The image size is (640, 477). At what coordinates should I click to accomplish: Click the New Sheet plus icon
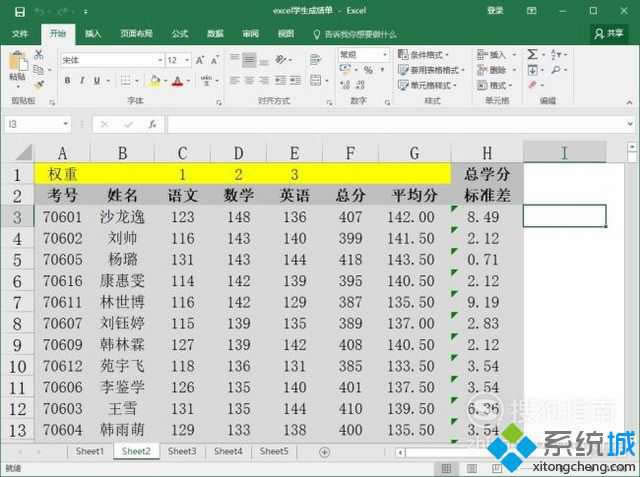point(324,452)
